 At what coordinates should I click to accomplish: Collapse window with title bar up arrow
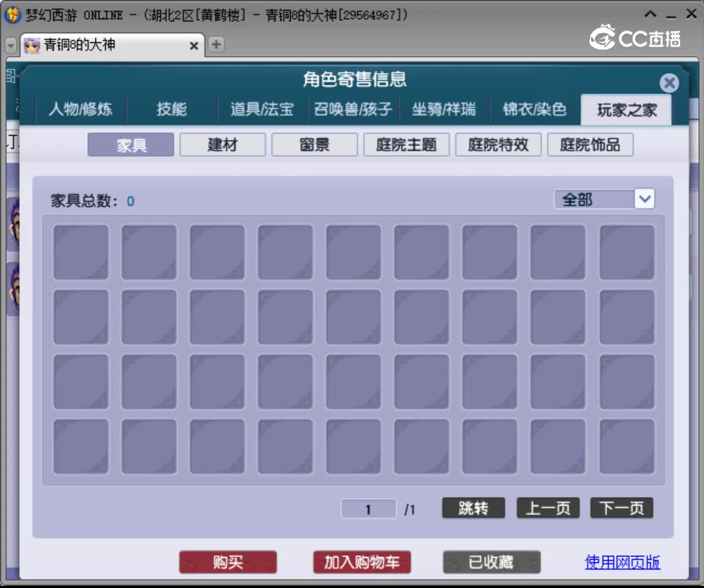click(x=651, y=14)
